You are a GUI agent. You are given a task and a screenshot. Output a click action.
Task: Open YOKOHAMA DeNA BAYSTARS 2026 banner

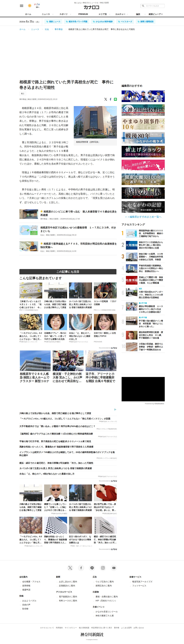143,96
